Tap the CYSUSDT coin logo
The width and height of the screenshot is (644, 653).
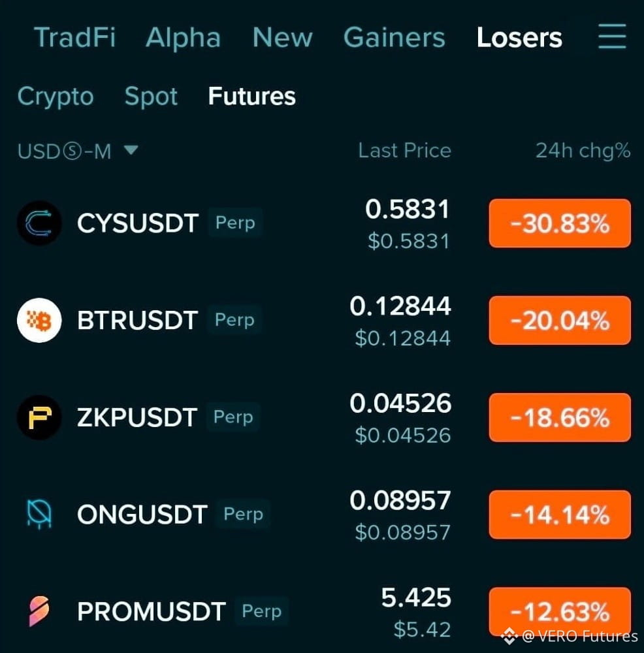(x=39, y=223)
